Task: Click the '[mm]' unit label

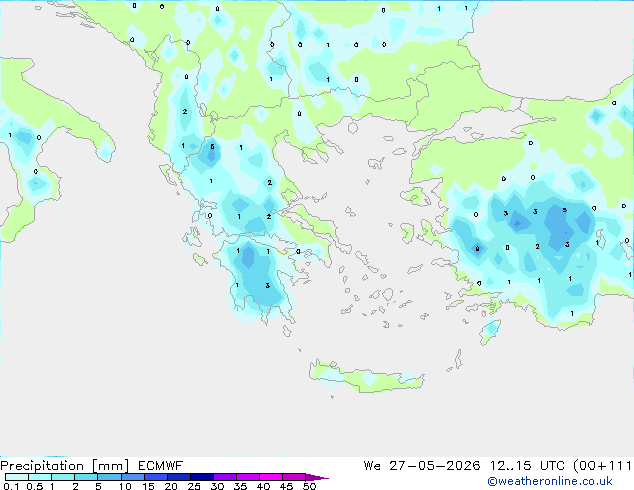Action: coord(110,466)
